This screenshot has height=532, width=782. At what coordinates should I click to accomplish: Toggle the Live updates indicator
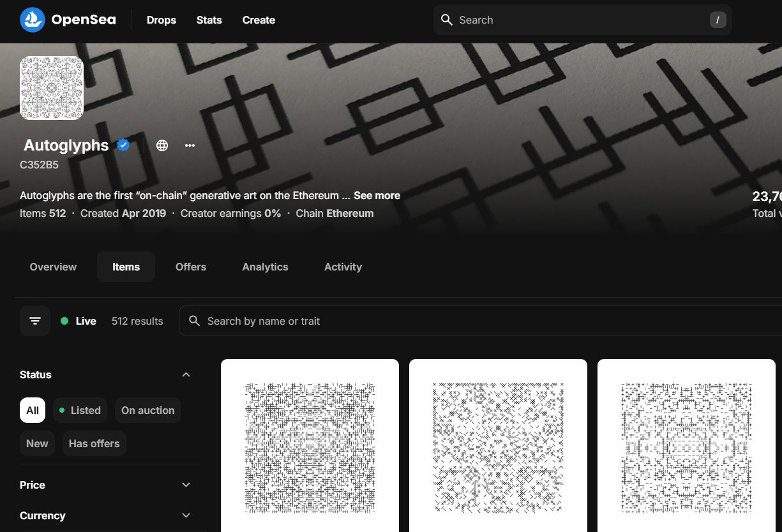(x=78, y=321)
